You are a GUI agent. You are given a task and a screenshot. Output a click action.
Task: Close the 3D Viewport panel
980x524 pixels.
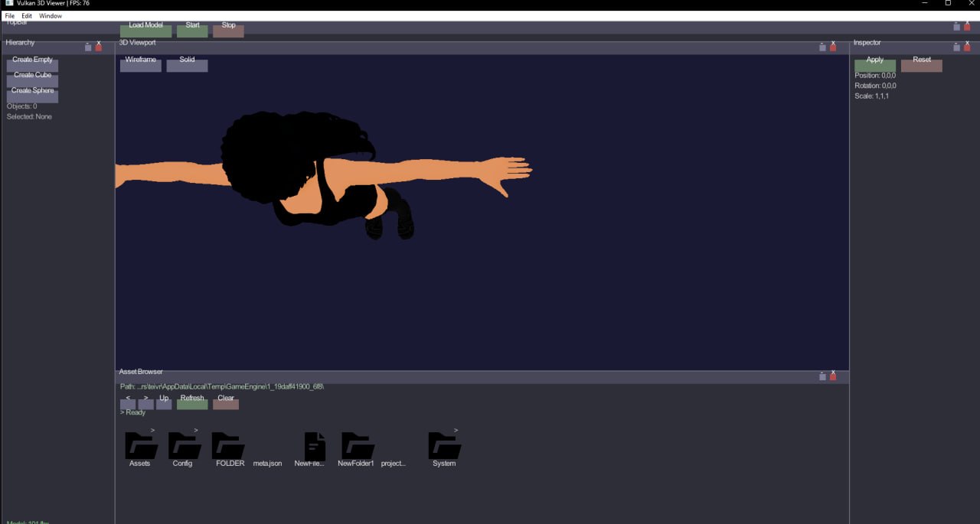(833, 47)
